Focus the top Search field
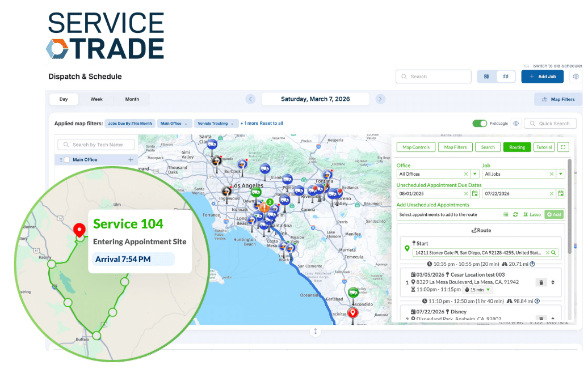The height and width of the screenshot is (373, 588). [x=434, y=77]
